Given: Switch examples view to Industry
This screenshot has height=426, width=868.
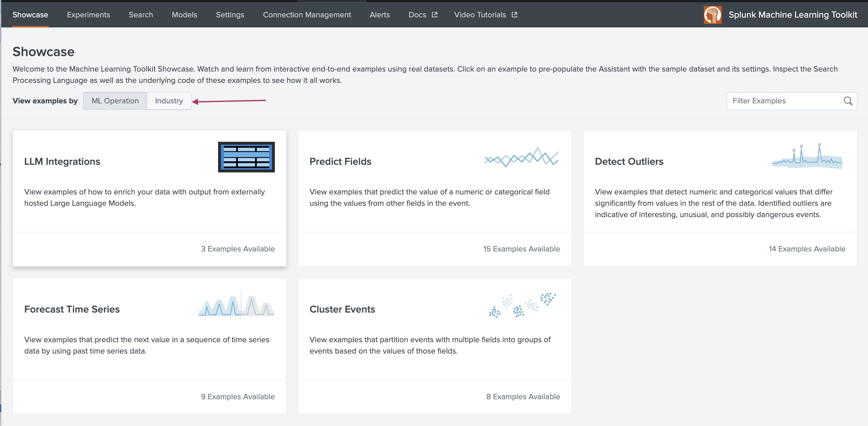Looking at the screenshot, I should click(169, 101).
